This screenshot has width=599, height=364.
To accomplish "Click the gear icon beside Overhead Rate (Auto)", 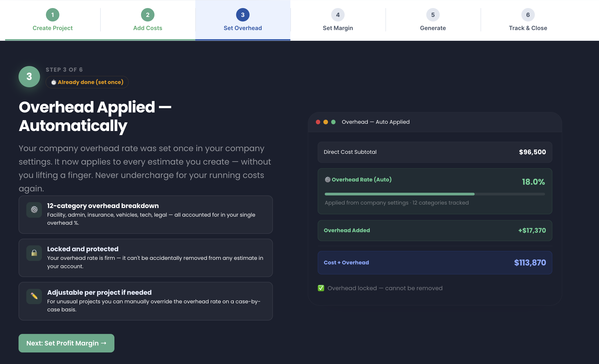I will pyautogui.click(x=328, y=180).
